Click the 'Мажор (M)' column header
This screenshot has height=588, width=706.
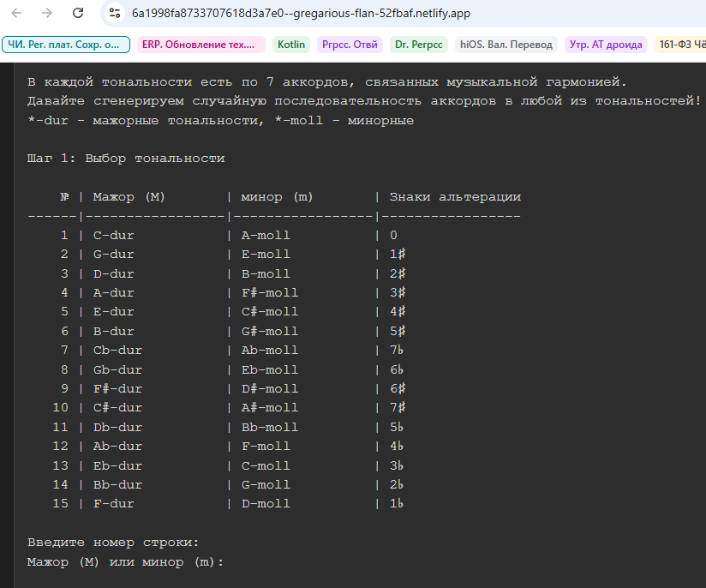pos(129,197)
